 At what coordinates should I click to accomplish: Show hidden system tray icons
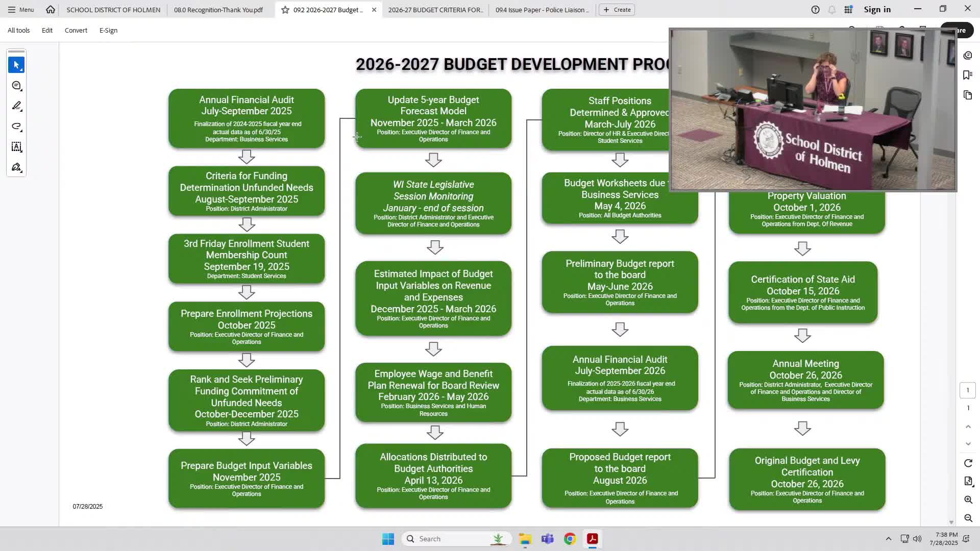888,539
